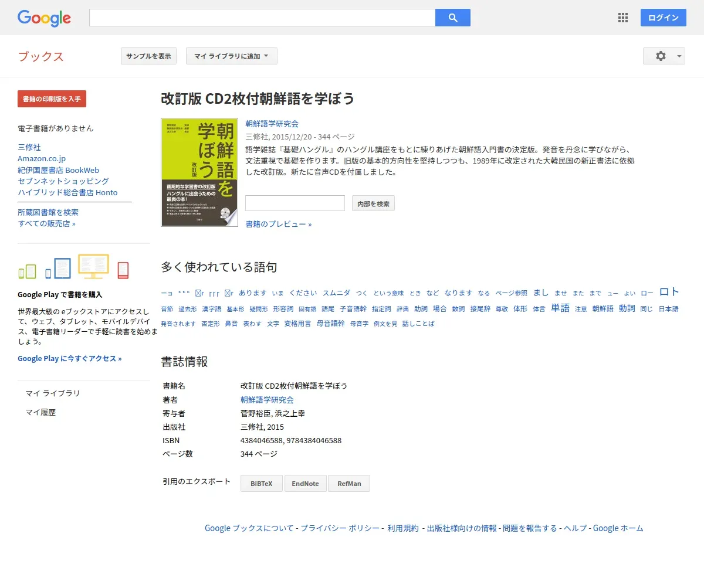Viewport: 704px width, 588px height.
Task: Open the Amazon.co.jp link
Action: (42, 158)
